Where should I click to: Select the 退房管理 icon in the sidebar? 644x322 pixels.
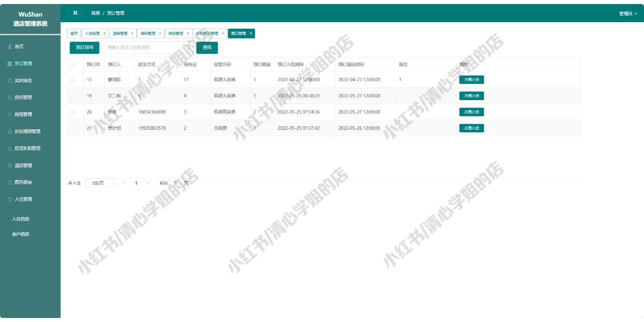(x=11, y=165)
